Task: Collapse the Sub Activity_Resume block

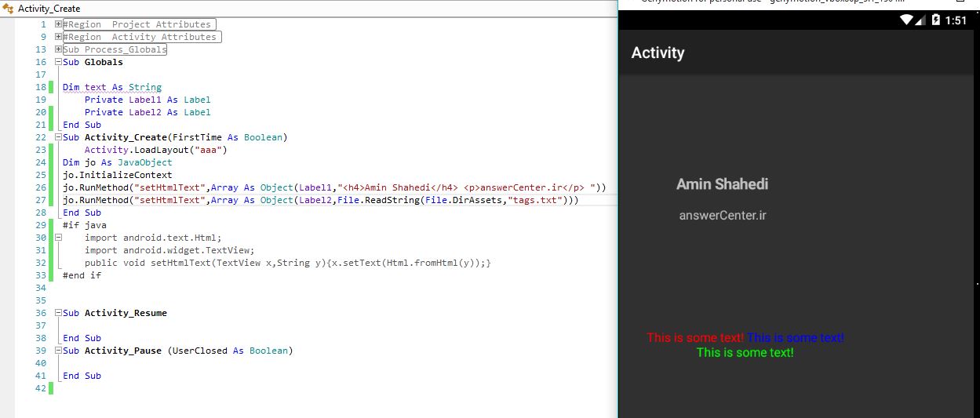Action: [x=59, y=313]
